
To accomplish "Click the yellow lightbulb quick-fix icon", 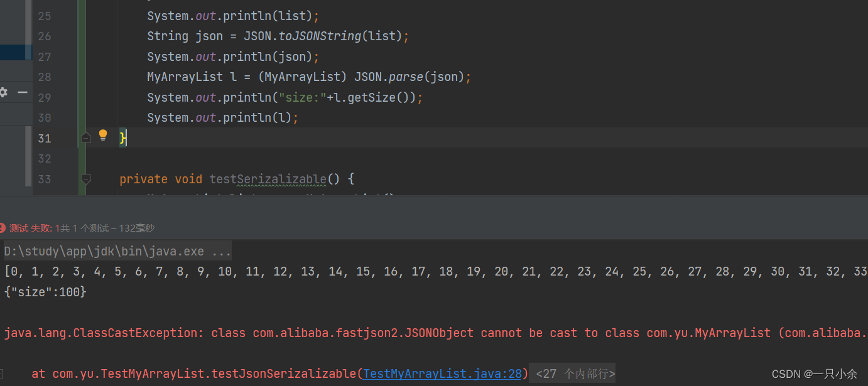I will [103, 136].
